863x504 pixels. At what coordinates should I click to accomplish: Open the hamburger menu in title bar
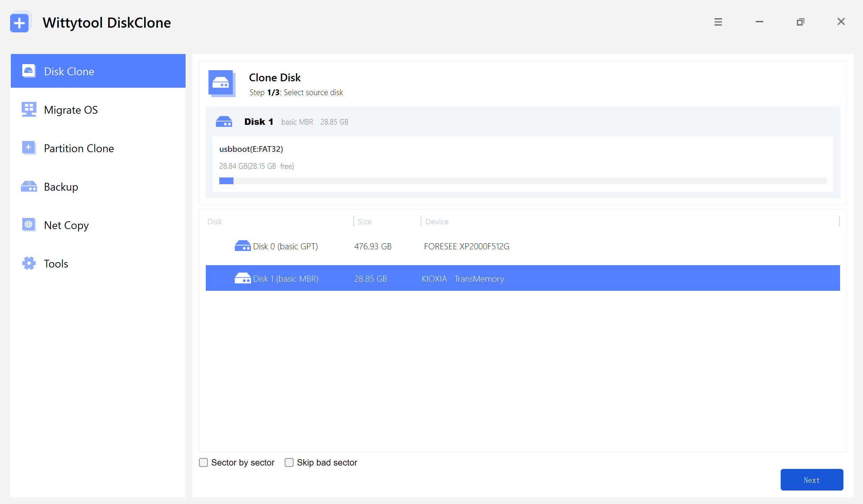coord(718,22)
